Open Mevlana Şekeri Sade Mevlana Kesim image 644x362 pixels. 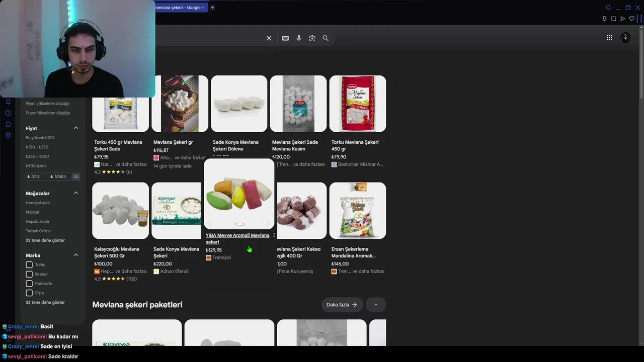tap(298, 104)
